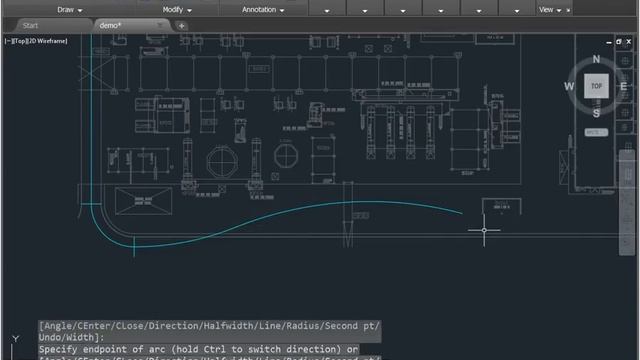Select the octagonal tank symbol in drawing

tap(222, 162)
